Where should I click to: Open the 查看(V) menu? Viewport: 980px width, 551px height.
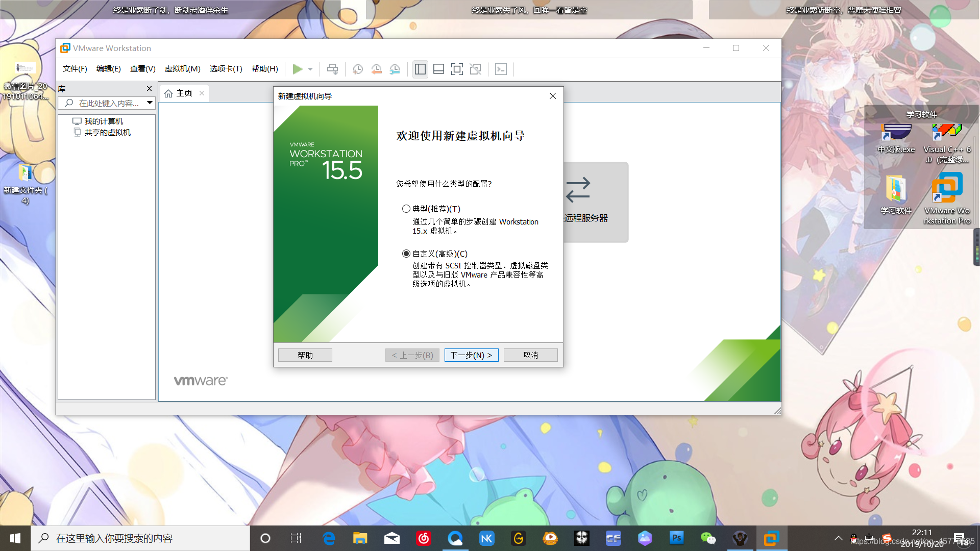142,69
